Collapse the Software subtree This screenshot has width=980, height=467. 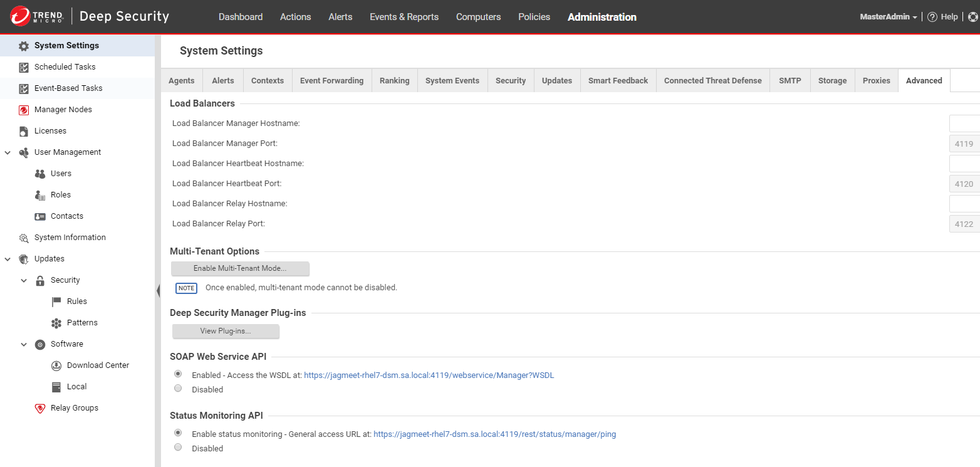[x=24, y=344]
